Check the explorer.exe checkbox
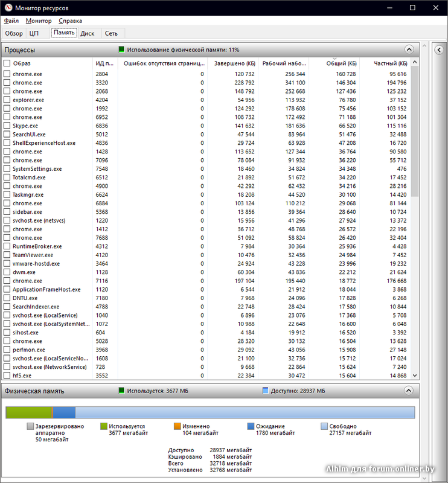448x483 pixels. 7,100
